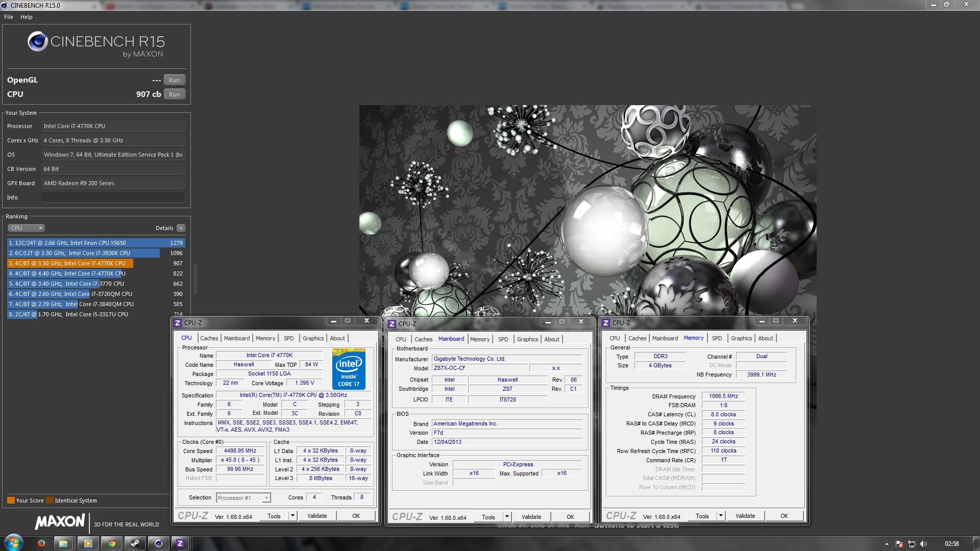Launch Firefox from the taskbar
Image resolution: width=980 pixels, height=551 pixels.
coord(41,543)
